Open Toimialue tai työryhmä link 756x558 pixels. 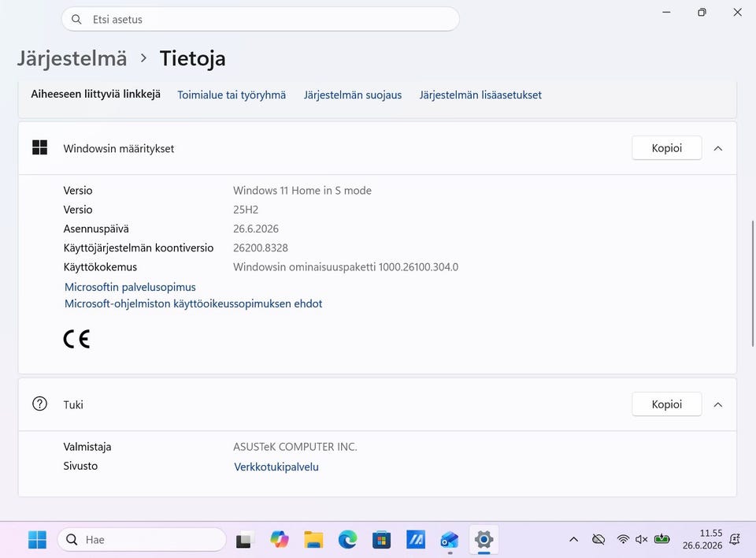(x=232, y=95)
